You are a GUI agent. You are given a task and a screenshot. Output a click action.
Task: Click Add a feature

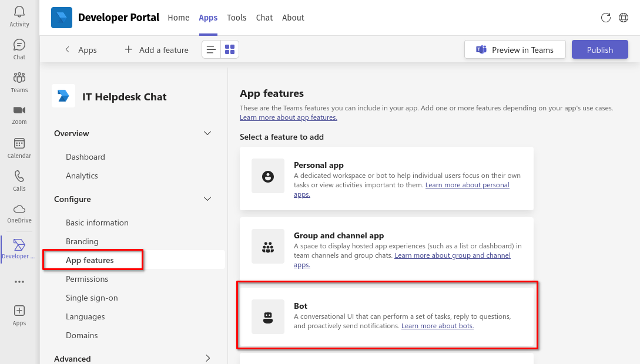(157, 50)
